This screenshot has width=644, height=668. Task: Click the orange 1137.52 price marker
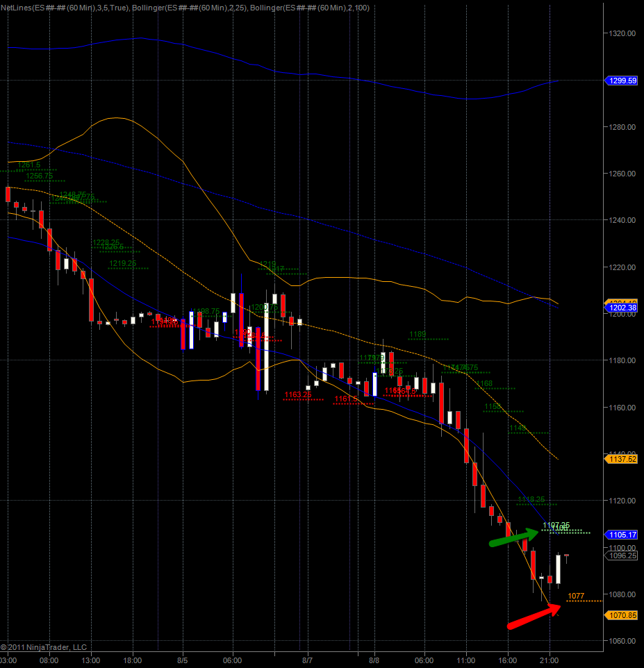click(622, 459)
